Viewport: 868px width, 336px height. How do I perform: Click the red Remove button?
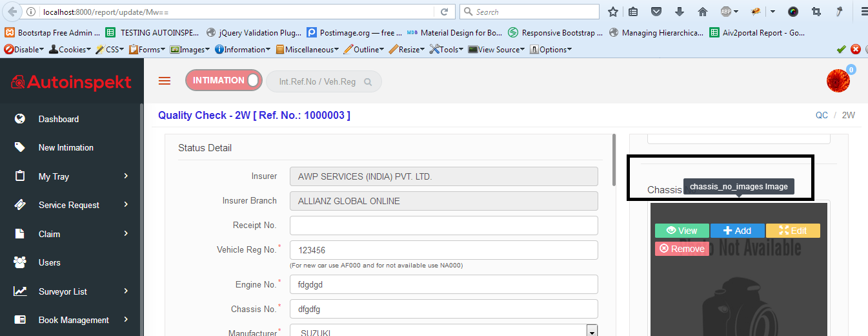click(682, 249)
